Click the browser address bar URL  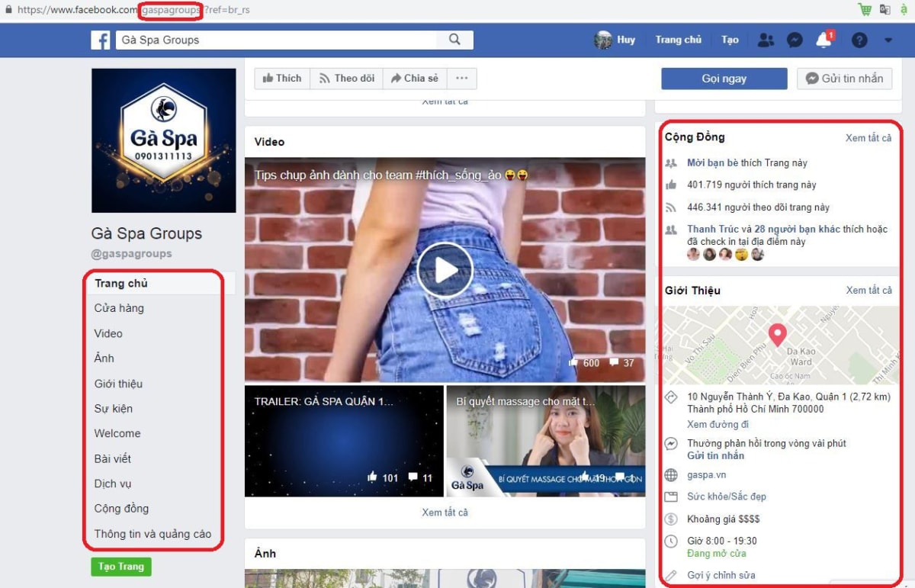(x=133, y=10)
